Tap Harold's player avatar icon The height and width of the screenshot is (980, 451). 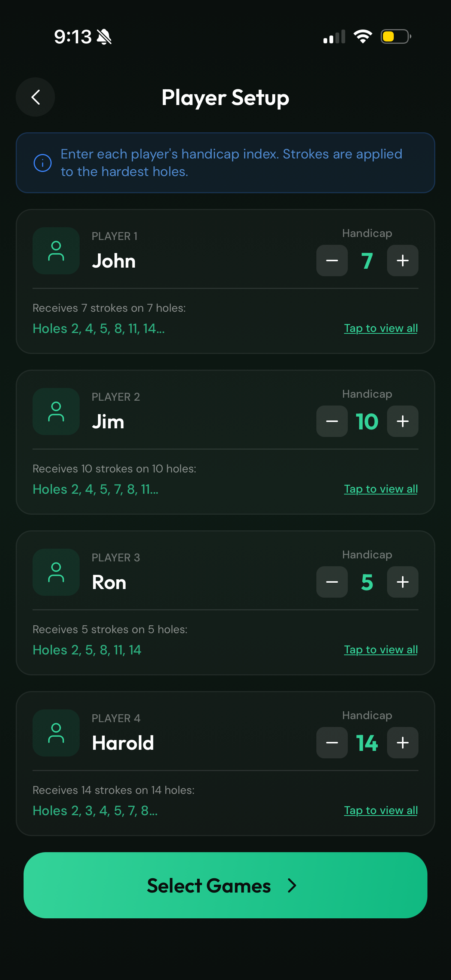56,733
